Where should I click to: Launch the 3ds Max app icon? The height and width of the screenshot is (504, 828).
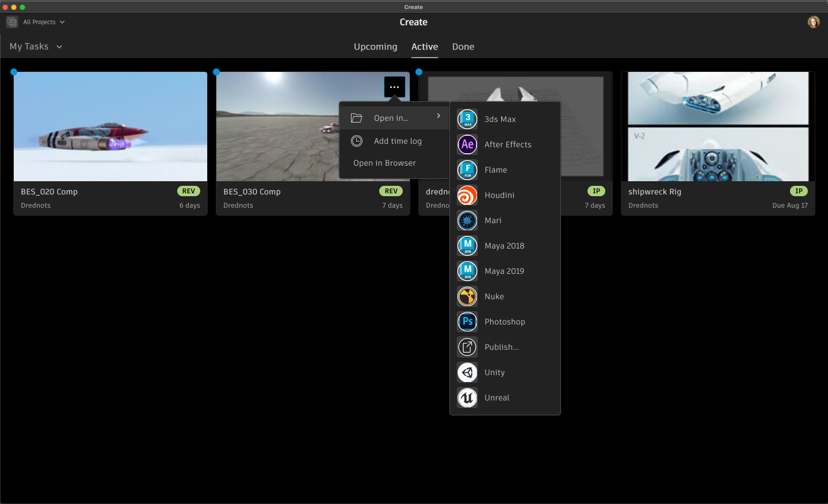pyautogui.click(x=467, y=119)
